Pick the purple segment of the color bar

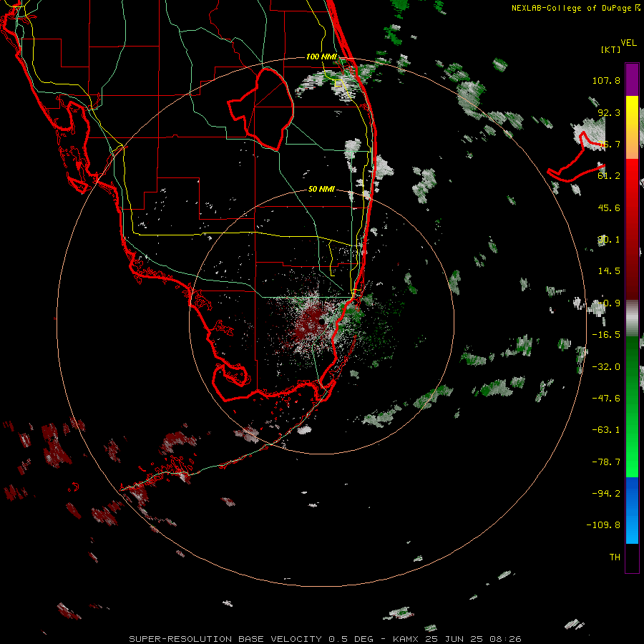(632, 79)
